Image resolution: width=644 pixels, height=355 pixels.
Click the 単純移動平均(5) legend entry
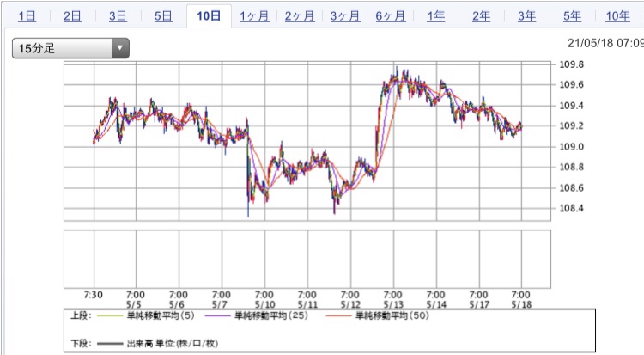pos(161,316)
